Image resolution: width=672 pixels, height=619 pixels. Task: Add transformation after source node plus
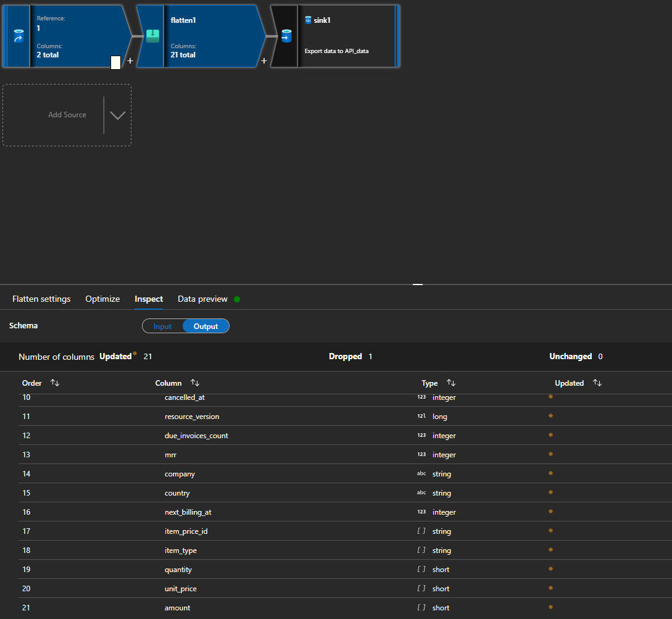click(130, 61)
